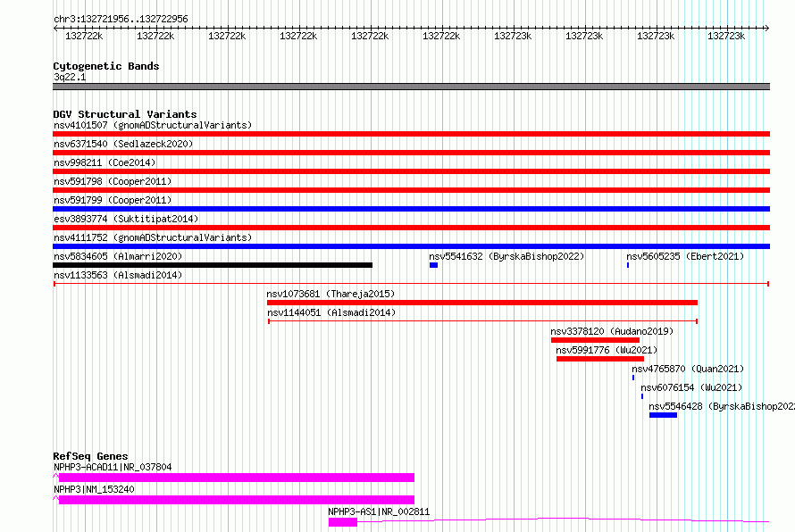Click the right arrow of the coordinate ruler
795x532 pixels.
(x=767, y=29)
